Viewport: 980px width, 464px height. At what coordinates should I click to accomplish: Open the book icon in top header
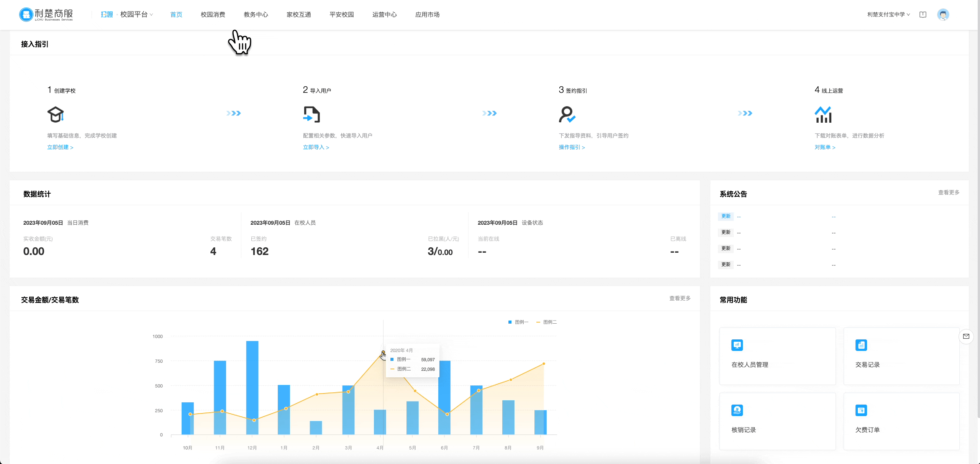pyautogui.click(x=923, y=15)
